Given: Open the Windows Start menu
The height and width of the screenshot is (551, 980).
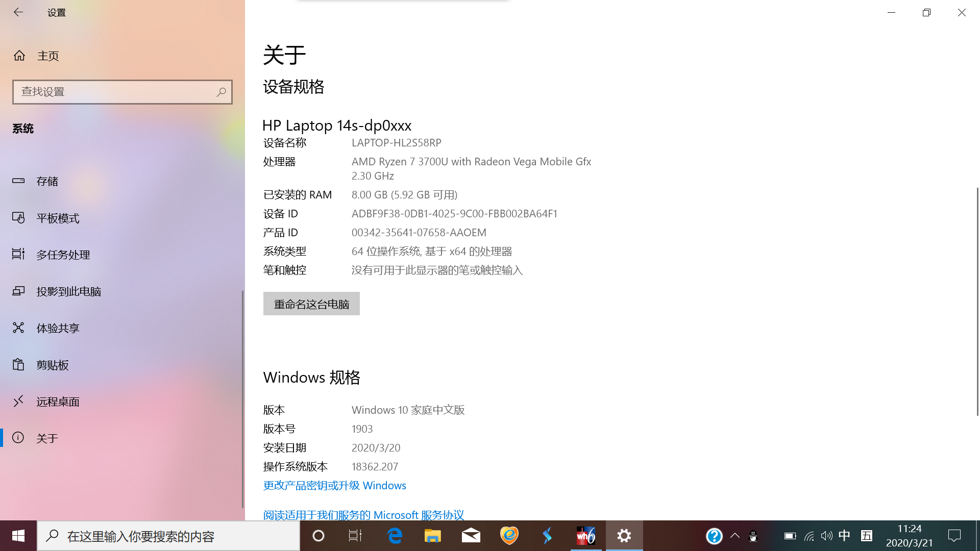Looking at the screenshot, I should [x=18, y=536].
